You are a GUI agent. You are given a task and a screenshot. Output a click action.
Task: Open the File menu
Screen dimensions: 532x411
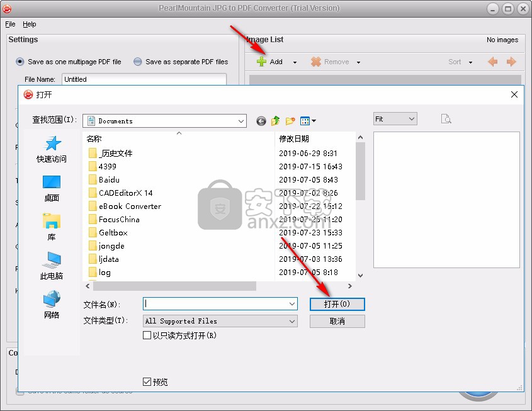click(x=10, y=24)
